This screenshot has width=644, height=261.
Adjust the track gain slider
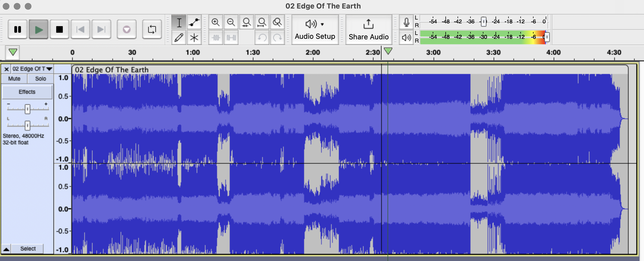point(27,109)
